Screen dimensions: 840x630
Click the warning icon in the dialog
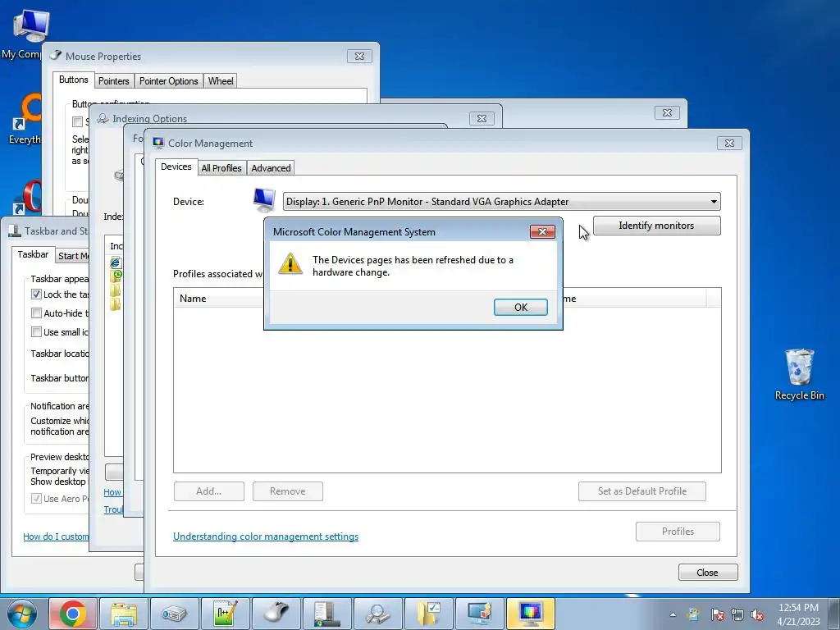(290, 263)
